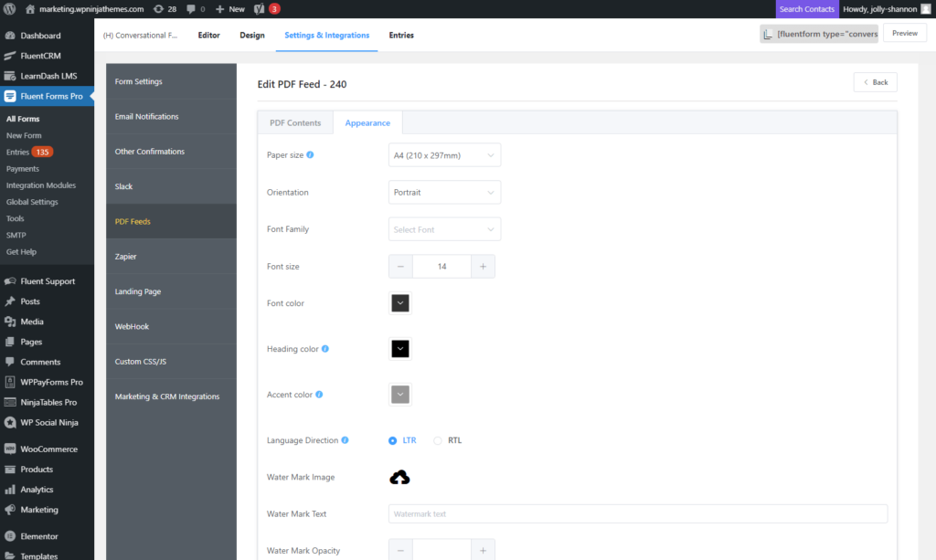Open the Paper size dropdown

tap(444, 154)
